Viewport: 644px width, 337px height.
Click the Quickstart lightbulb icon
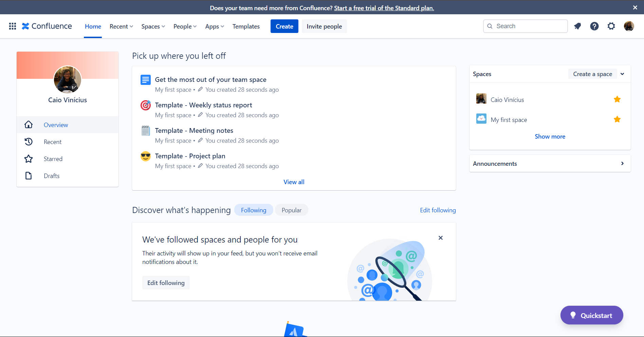(573, 315)
